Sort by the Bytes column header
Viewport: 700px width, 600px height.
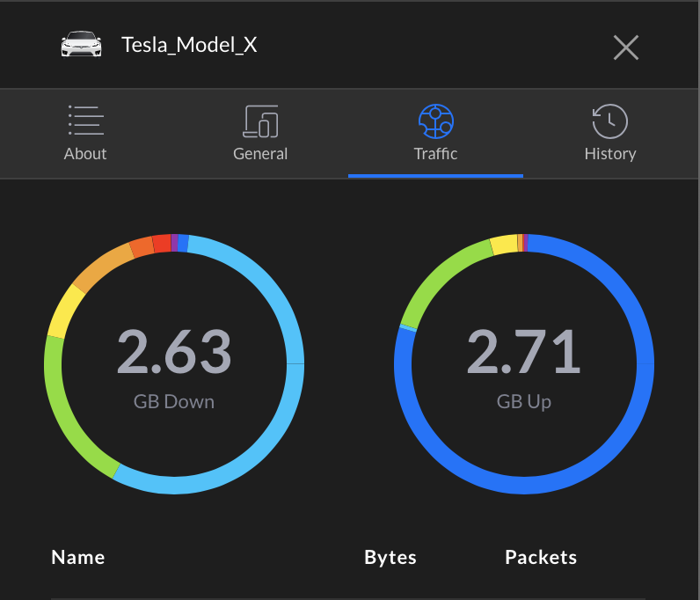pyautogui.click(x=390, y=558)
